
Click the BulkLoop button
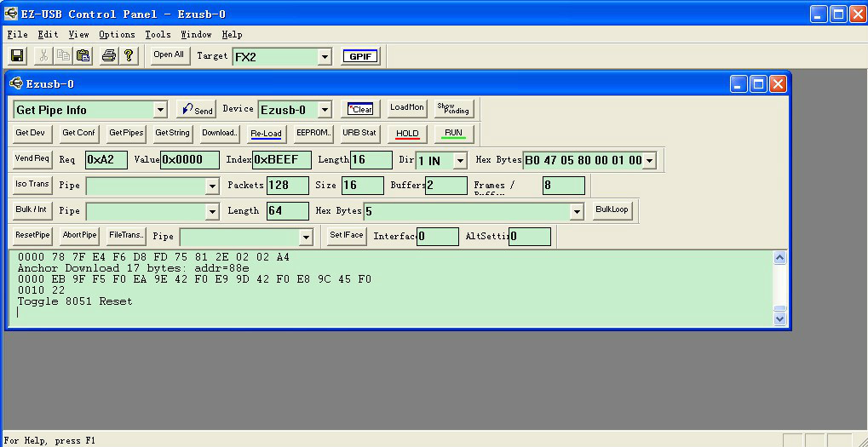pos(612,210)
